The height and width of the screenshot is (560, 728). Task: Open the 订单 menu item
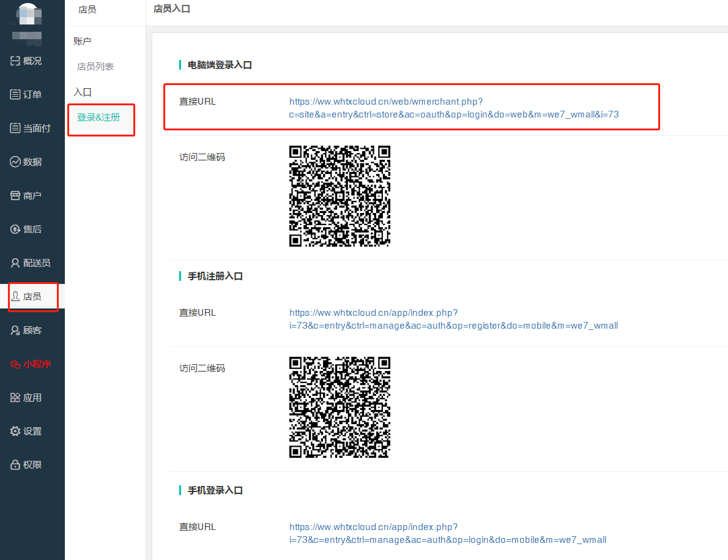pos(32,94)
